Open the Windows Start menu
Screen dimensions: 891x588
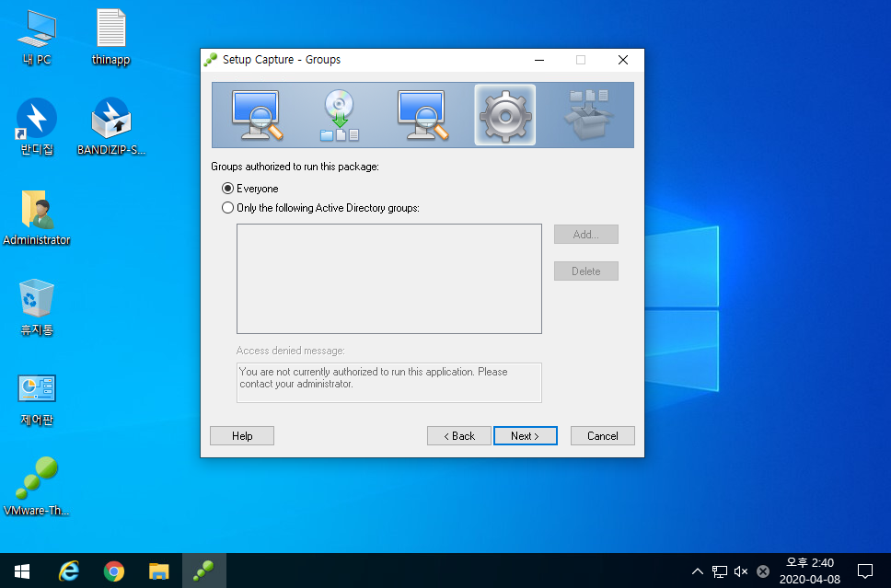coord(22,571)
